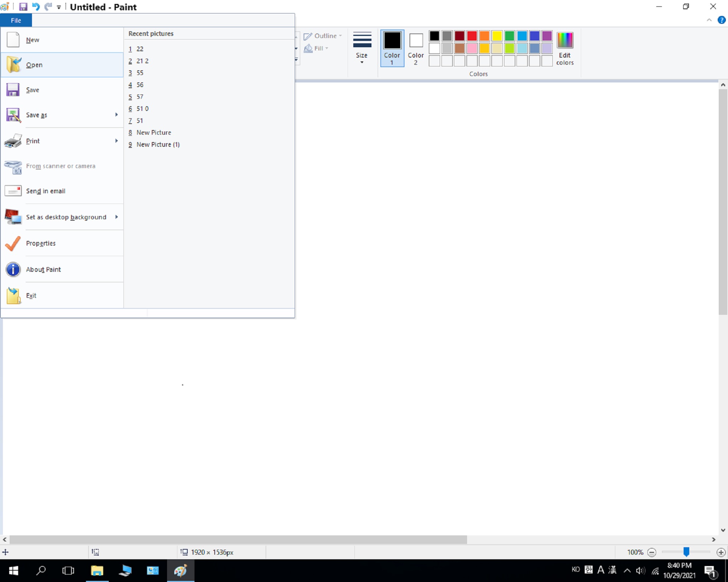Click the envelope email icon
Image resolution: width=728 pixels, height=582 pixels.
pos(13,191)
